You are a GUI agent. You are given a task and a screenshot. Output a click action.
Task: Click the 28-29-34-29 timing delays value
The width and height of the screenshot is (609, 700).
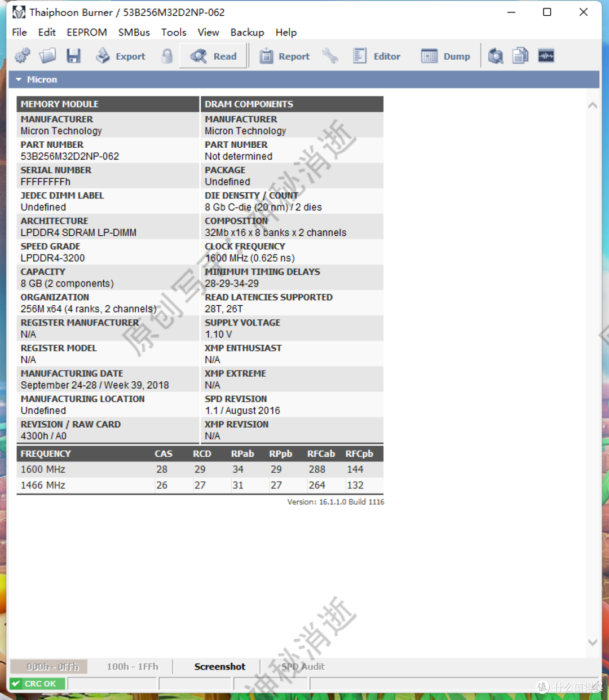point(232,283)
